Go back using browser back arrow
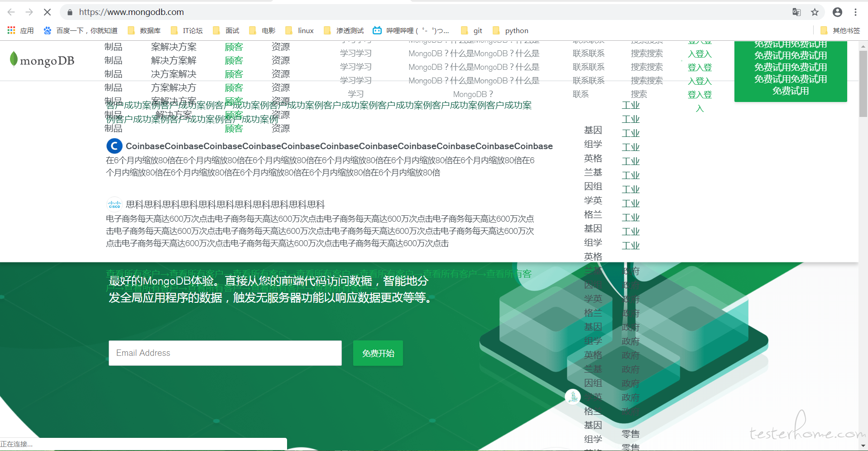This screenshot has height=451, width=868. (x=11, y=12)
